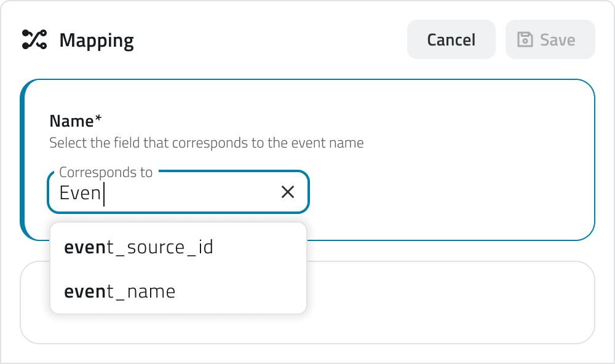615x364 pixels.
Task: Focus the Corresponds to input field
Action: pos(184,192)
